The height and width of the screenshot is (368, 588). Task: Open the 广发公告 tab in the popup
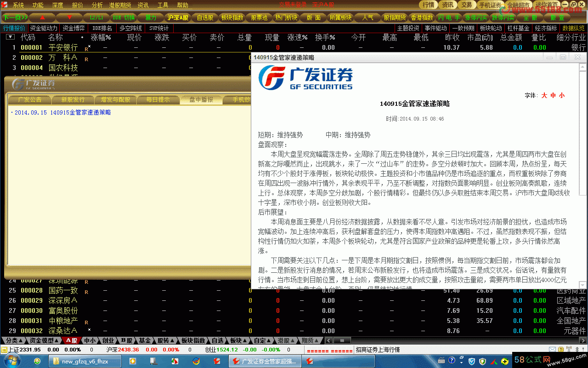30,99
